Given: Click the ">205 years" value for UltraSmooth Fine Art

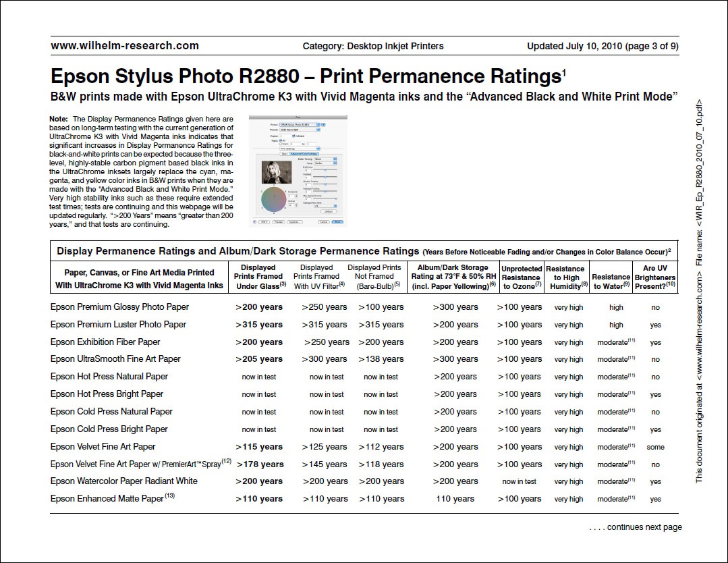Looking at the screenshot, I should [259, 359].
